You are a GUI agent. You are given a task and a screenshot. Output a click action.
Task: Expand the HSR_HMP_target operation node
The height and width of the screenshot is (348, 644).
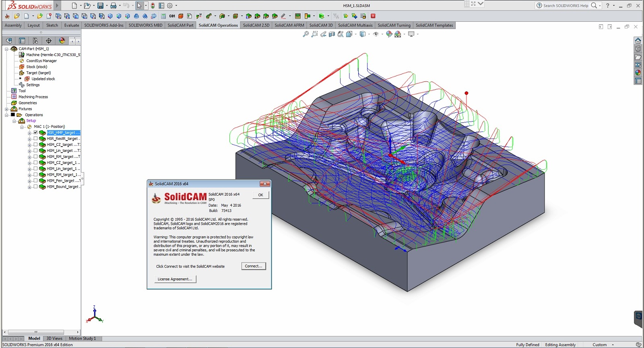(29, 133)
